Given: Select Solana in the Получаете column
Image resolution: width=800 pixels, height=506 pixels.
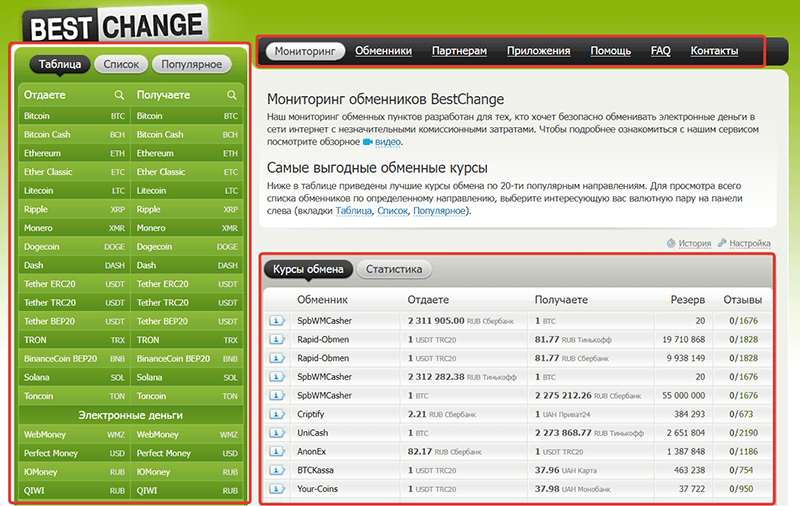Looking at the screenshot, I should (187, 377).
